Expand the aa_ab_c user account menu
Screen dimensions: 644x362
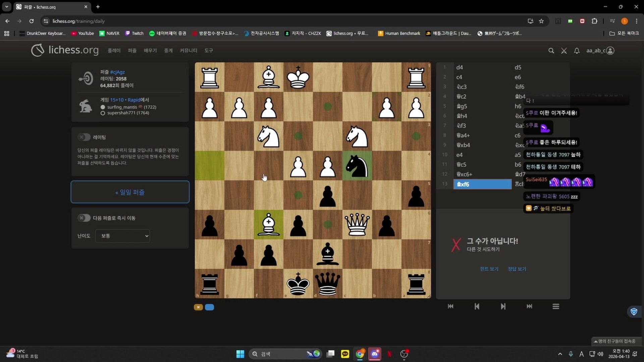[600, 51]
